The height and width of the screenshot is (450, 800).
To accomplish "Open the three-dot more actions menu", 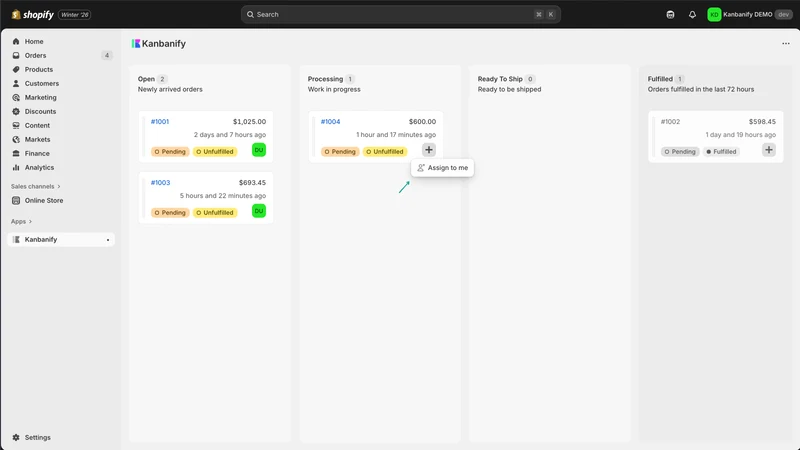I will click(x=786, y=43).
